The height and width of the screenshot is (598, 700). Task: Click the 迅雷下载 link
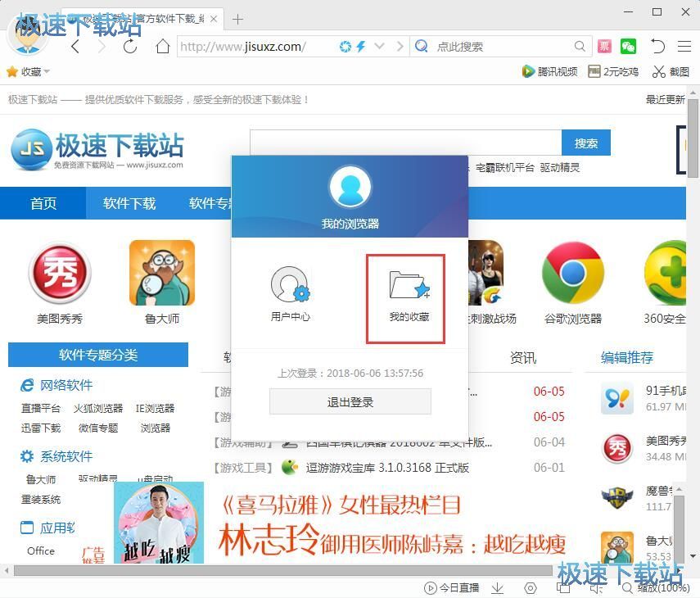coord(41,428)
